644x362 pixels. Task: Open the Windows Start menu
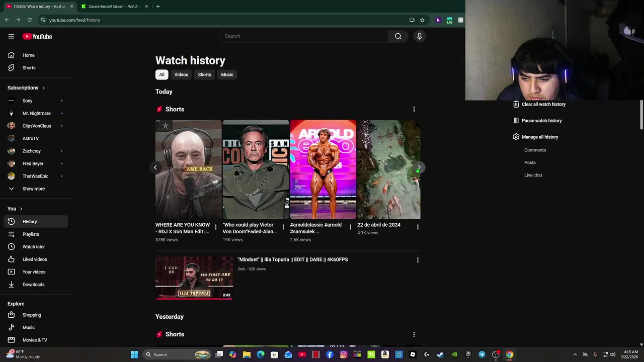[x=134, y=354]
